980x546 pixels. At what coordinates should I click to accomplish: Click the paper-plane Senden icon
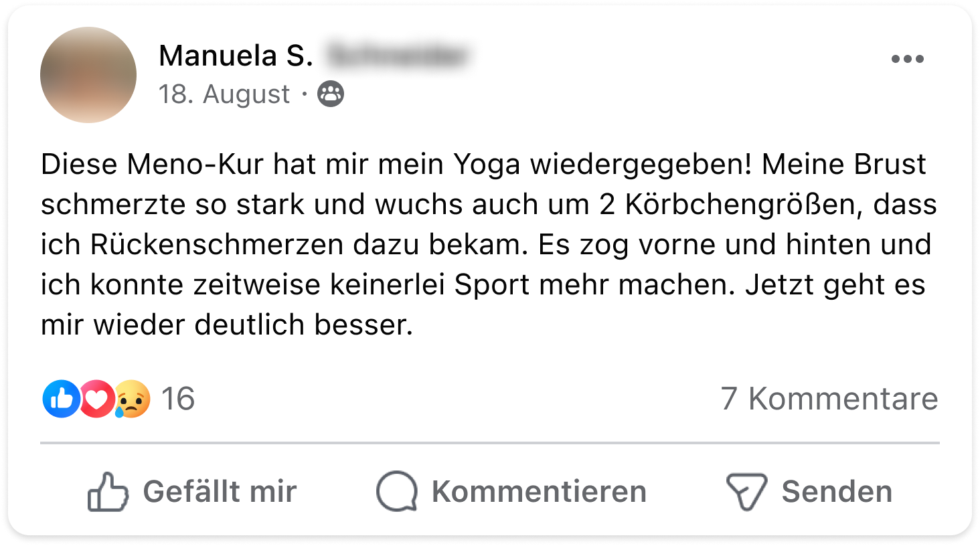(746, 492)
